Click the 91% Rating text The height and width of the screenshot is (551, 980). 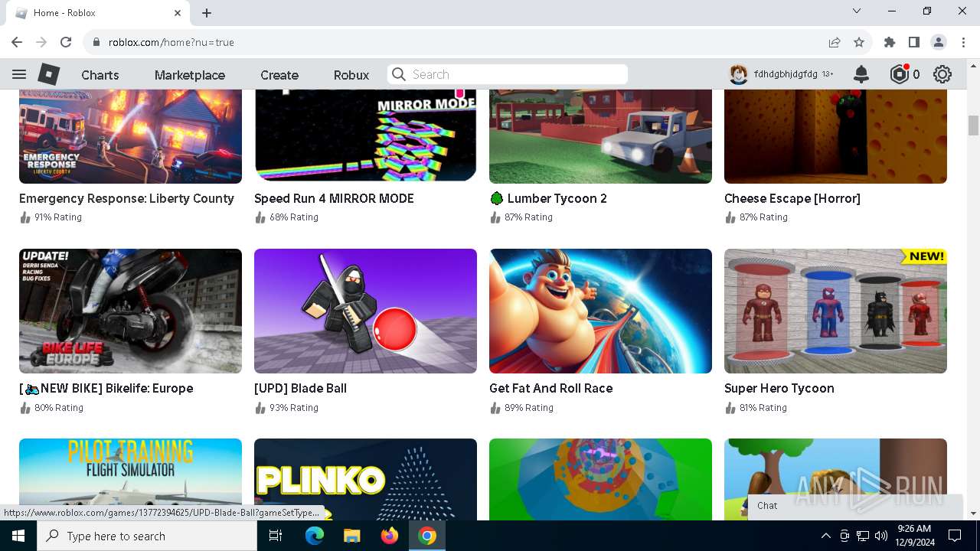[58, 217]
